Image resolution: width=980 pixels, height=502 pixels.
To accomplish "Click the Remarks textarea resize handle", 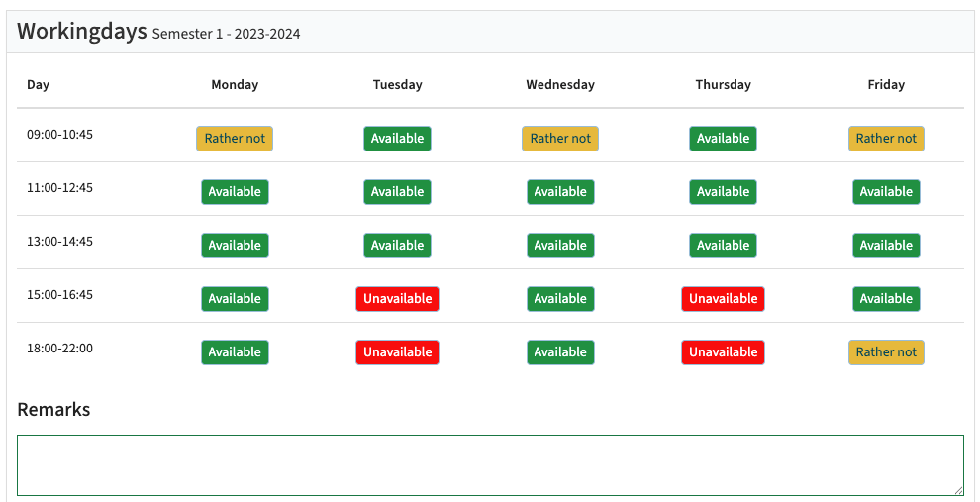I will 958,489.
